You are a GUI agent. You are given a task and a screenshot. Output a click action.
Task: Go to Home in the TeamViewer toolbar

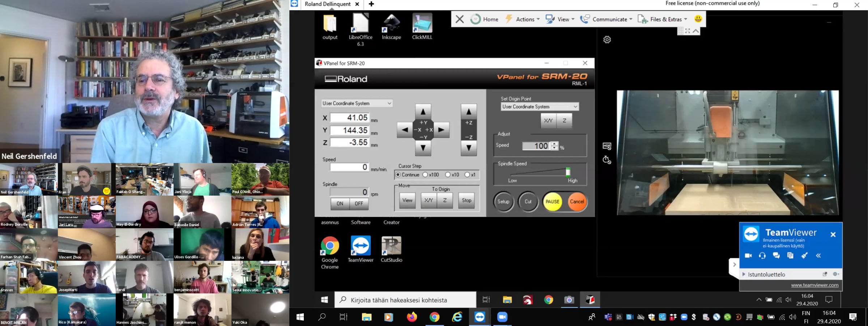pyautogui.click(x=484, y=19)
